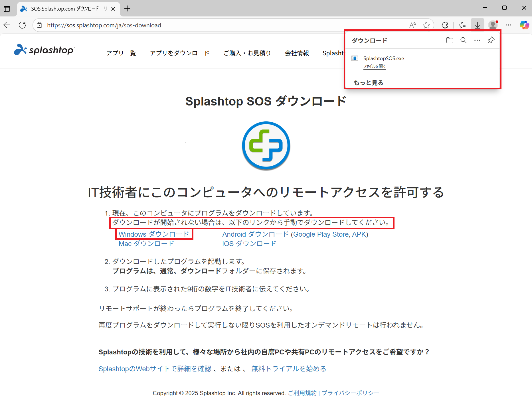Click the Splashtop logo in the header
This screenshot has width=532, height=406.
[x=44, y=50]
